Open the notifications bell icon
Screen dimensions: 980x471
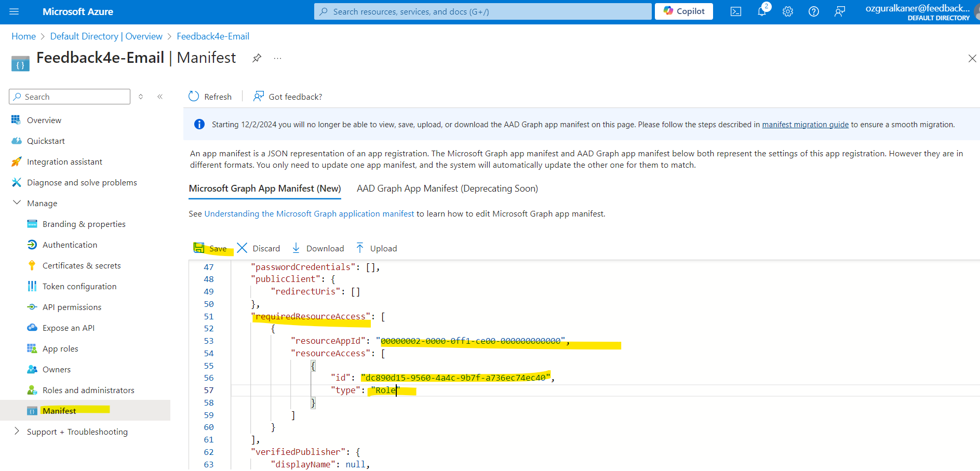pyautogui.click(x=762, y=11)
